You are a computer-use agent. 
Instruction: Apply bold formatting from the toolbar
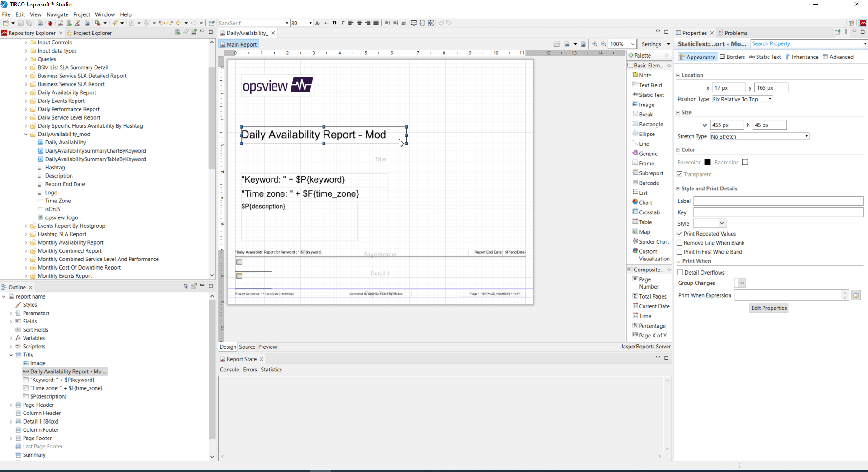(x=334, y=23)
